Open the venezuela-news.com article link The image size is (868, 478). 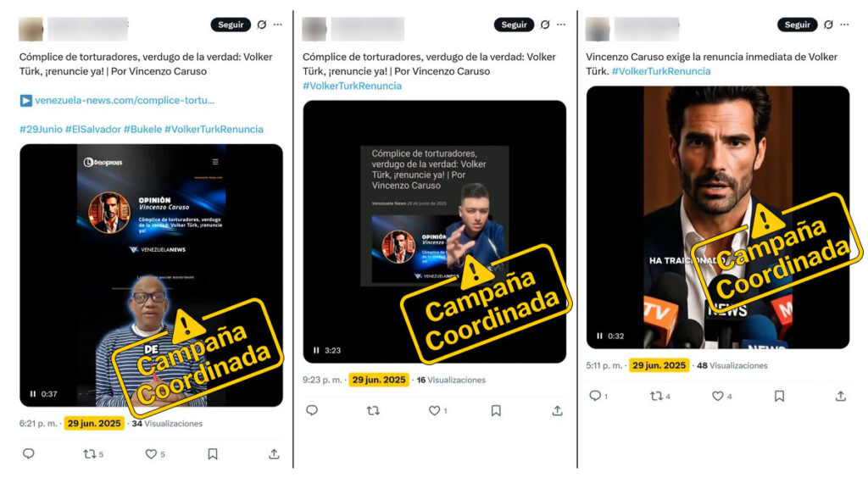(x=125, y=101)
